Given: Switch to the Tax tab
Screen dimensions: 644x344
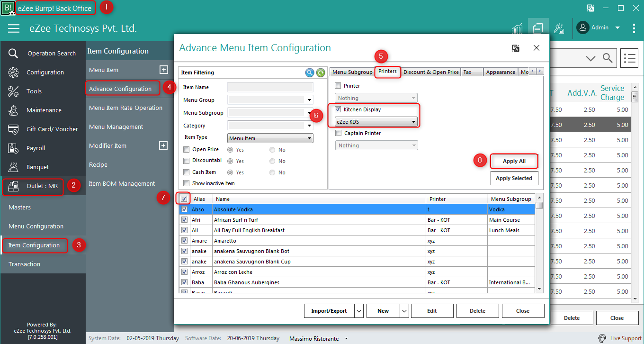Looking at the screenshot, I should [473, 72].
